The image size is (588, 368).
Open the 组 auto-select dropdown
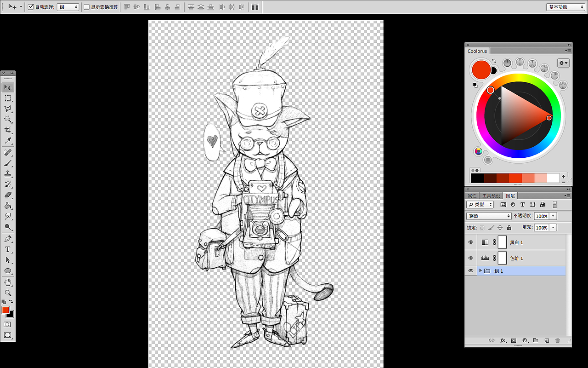click(68, 7)
